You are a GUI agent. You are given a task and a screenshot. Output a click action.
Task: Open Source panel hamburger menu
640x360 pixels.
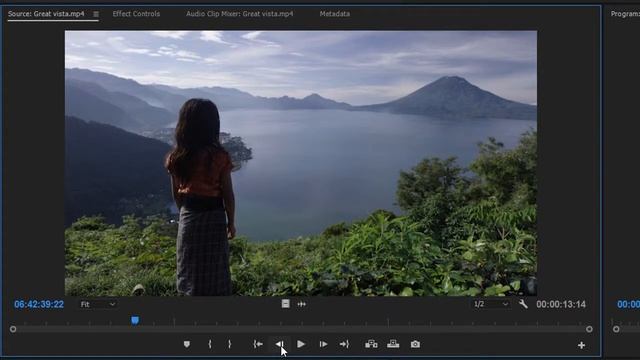[x=96, y=14]
